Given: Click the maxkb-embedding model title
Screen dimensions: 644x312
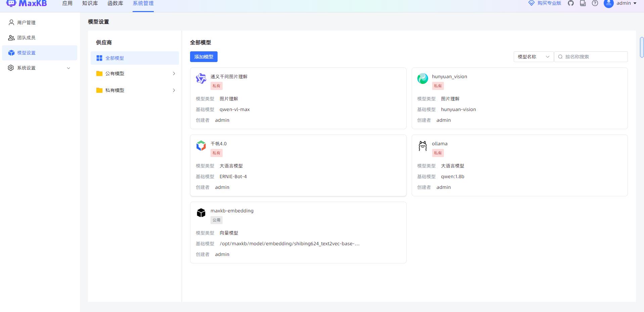Looking at the screenshot, I should 232,211.
